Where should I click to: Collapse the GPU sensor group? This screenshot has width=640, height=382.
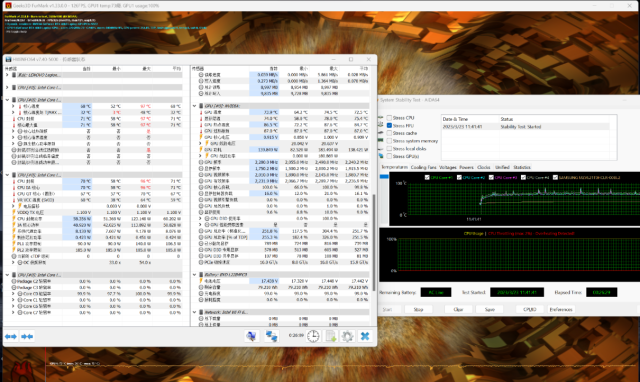click(x=195, y=106)
